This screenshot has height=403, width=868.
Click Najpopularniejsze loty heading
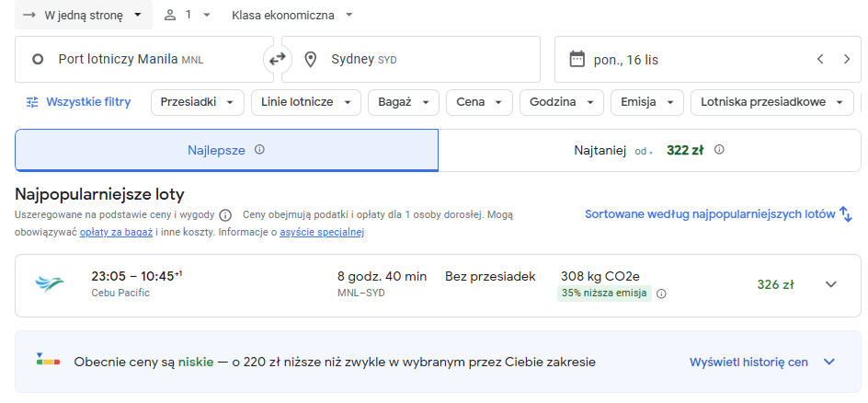coord(99,194)
